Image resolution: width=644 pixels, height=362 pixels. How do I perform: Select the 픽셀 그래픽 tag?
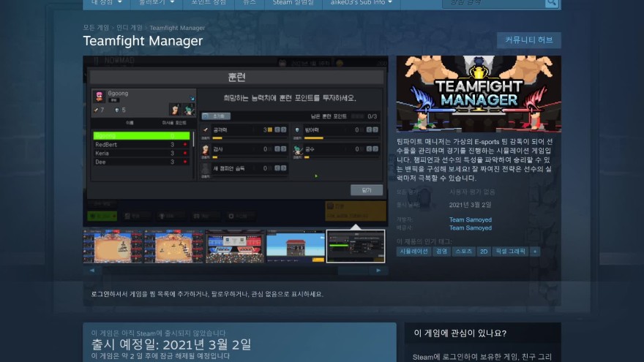pyautogui.click(x=510, y=251)
